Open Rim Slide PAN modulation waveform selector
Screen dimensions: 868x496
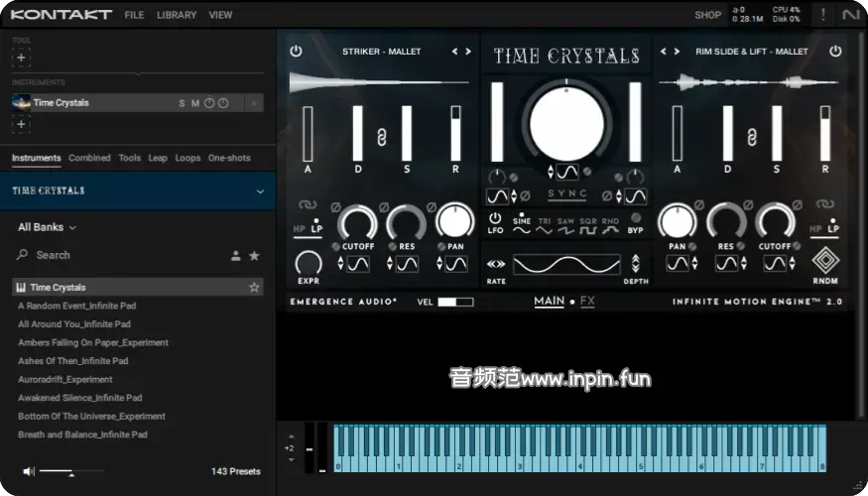click(x=677, y=264)
